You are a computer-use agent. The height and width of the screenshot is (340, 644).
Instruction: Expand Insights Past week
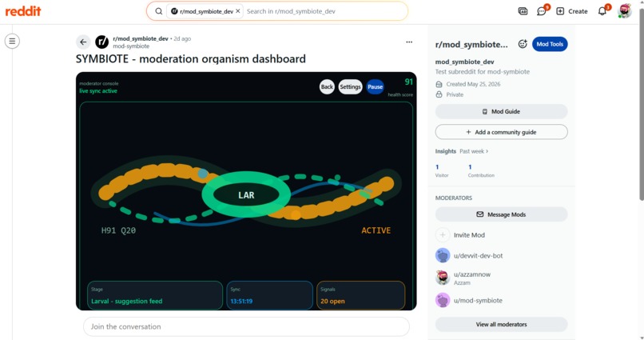click(474, 151)
